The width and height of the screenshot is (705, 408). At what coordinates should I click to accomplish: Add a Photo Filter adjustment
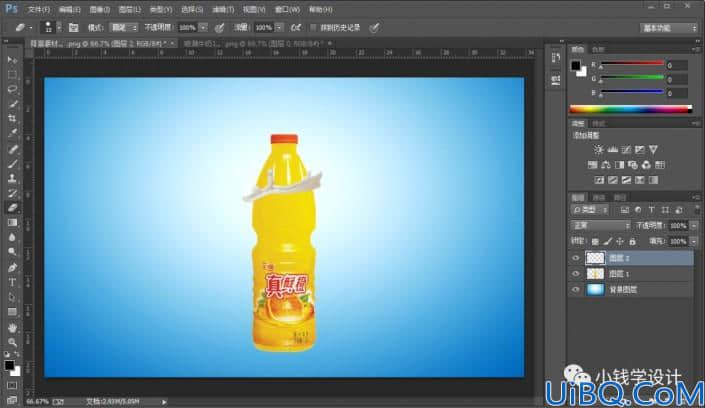point(633,165)
